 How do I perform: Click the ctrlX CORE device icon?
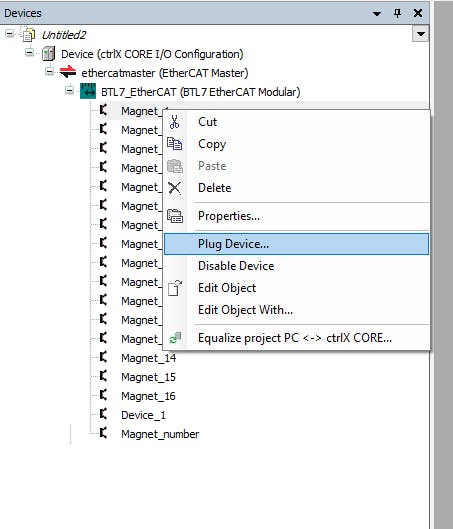tap(48, 54)
